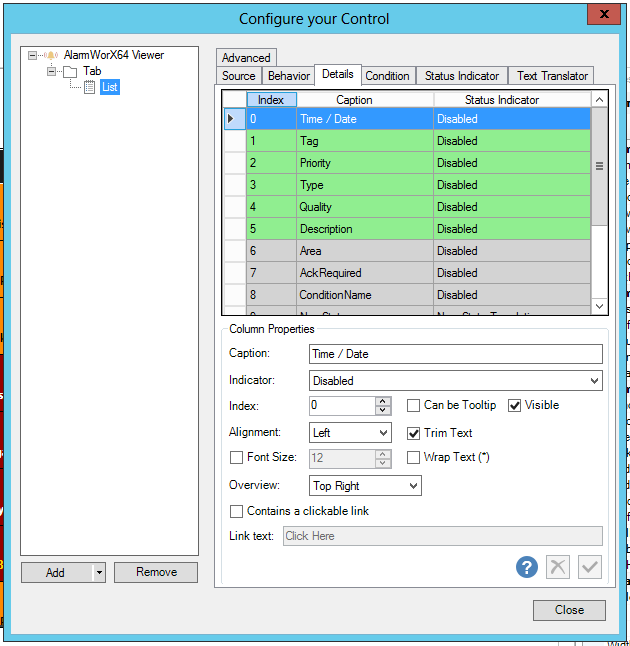Enable the Can be Tooltip checkbox
This screenshot has height=646, width=630.
pyautogui.click(x=413, y=405)
